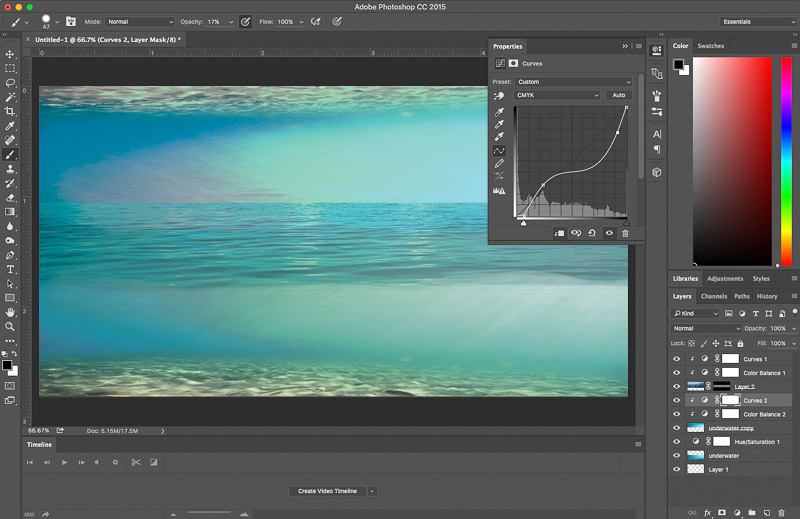Open the CMYK channel dropdown
The height and width of the screenshot is (519, 800).
pos(557,95)
